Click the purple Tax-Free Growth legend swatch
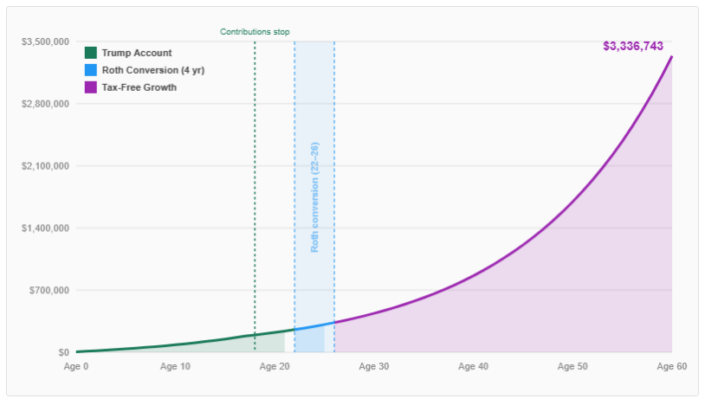Viewport: 705px width, 405px height. [91, 87]
